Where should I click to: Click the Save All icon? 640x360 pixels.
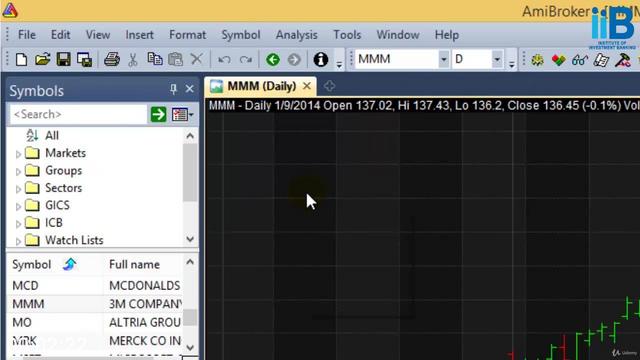pyautogui.click(x=84, y=60)
